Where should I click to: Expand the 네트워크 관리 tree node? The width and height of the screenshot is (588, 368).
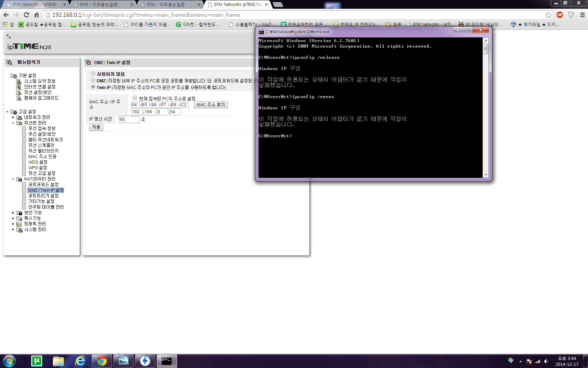tap(13, 117)
